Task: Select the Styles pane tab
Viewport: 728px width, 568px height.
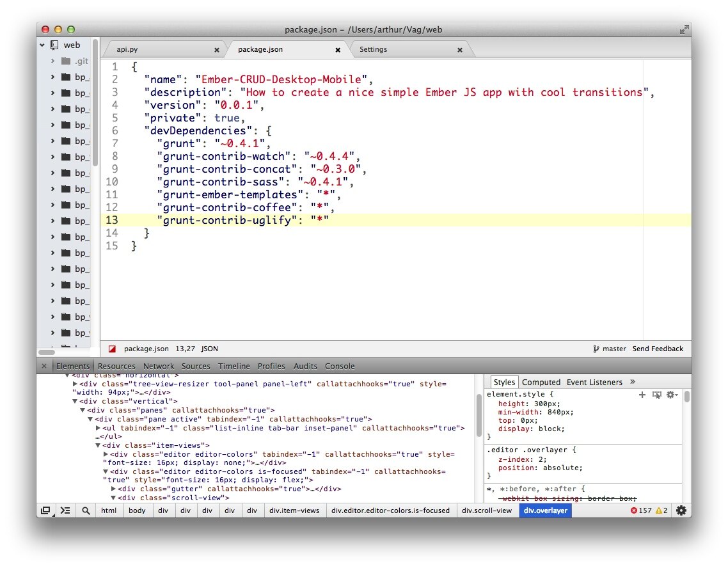Action: [504, 383]
